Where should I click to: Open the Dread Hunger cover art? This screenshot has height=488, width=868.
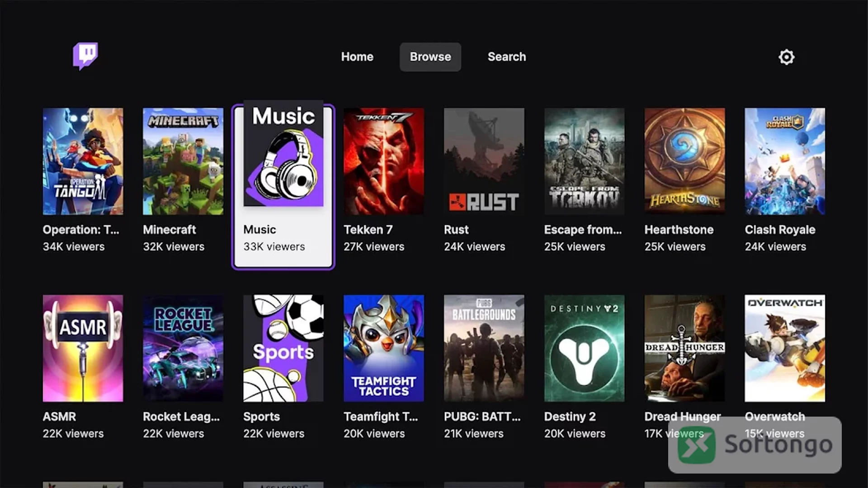(x=685, y=348)
